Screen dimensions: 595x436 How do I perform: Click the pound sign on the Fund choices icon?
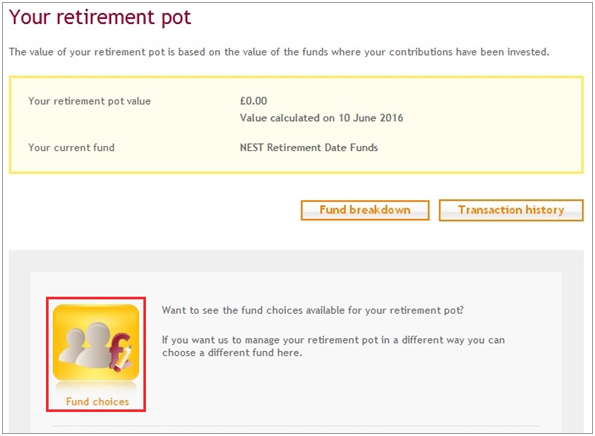pos(118,350)
